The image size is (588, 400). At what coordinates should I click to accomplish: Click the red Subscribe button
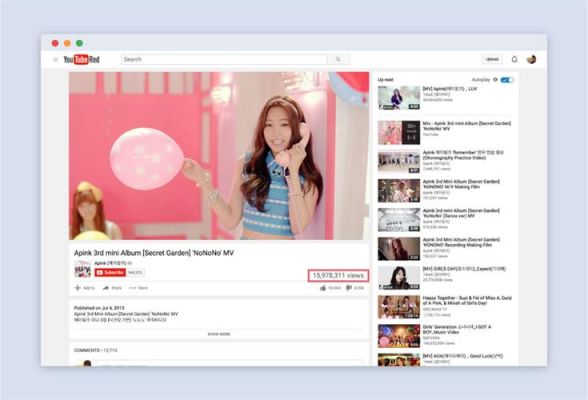pyautogui.click(x=110, y=273)
